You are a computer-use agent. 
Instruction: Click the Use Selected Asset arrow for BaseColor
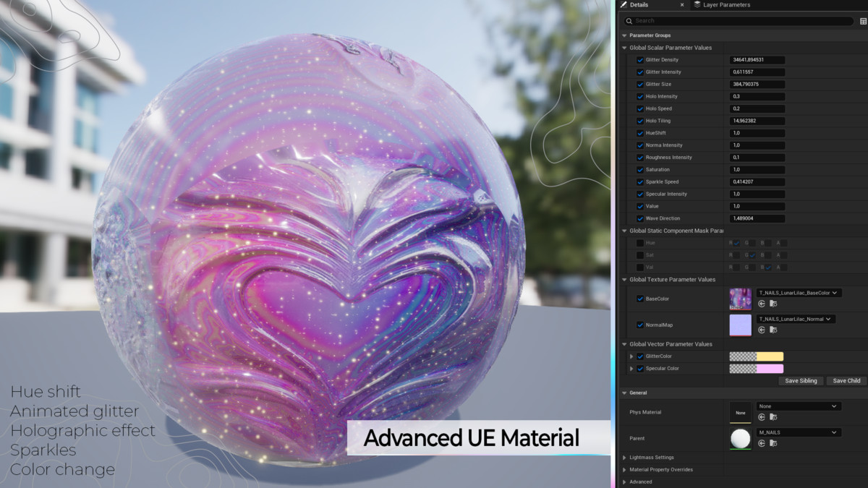(x=762, y=304)
